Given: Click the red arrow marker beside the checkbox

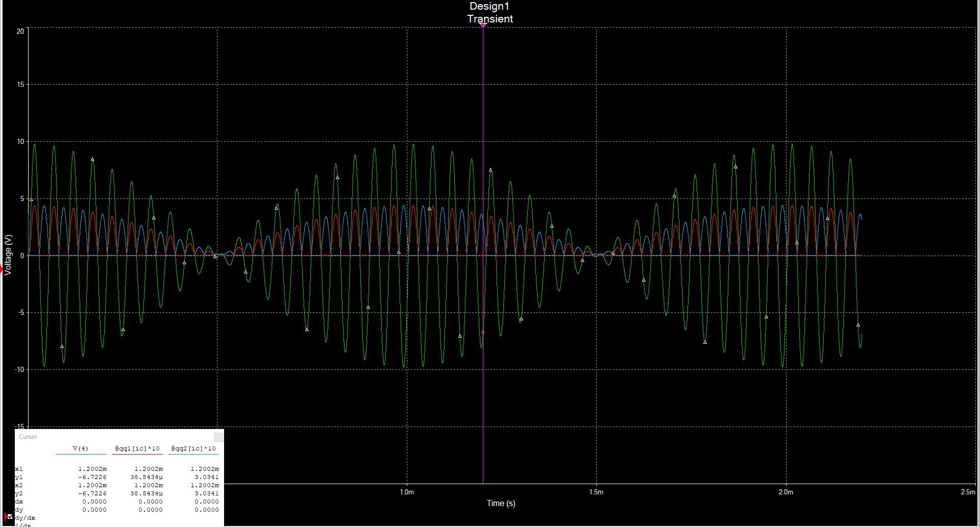Looking at the screenshot, I should point(5,517).
